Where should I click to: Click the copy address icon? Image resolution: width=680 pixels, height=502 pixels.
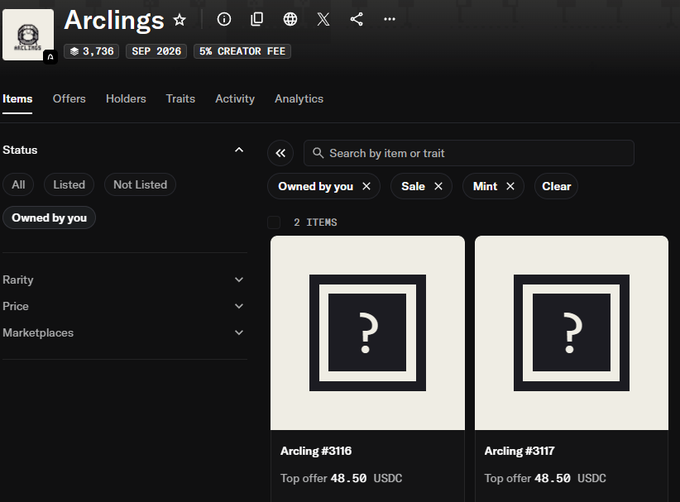click(x=257, y=19)
